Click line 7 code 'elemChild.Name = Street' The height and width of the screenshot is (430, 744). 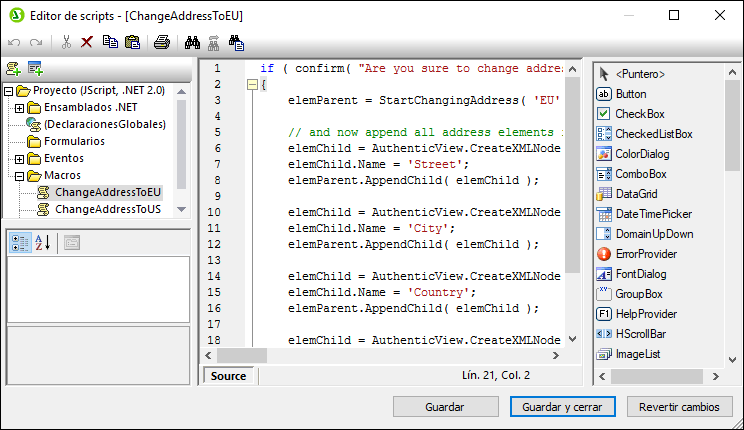[x=378, y=165]
